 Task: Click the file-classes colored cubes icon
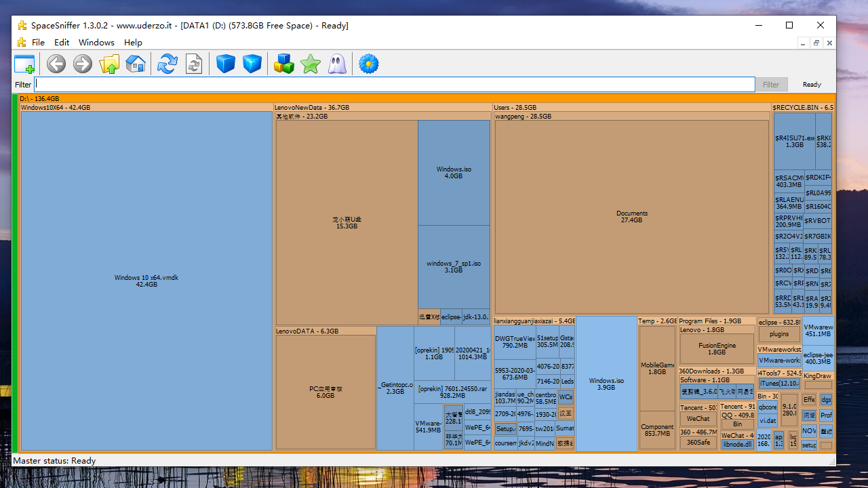284,64
